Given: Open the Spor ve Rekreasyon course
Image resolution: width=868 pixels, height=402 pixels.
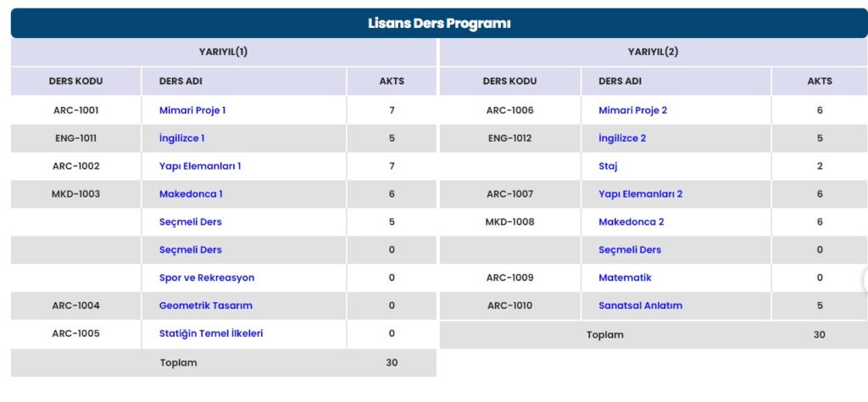Looking at the screenshot, I should (x=207, y=277).
